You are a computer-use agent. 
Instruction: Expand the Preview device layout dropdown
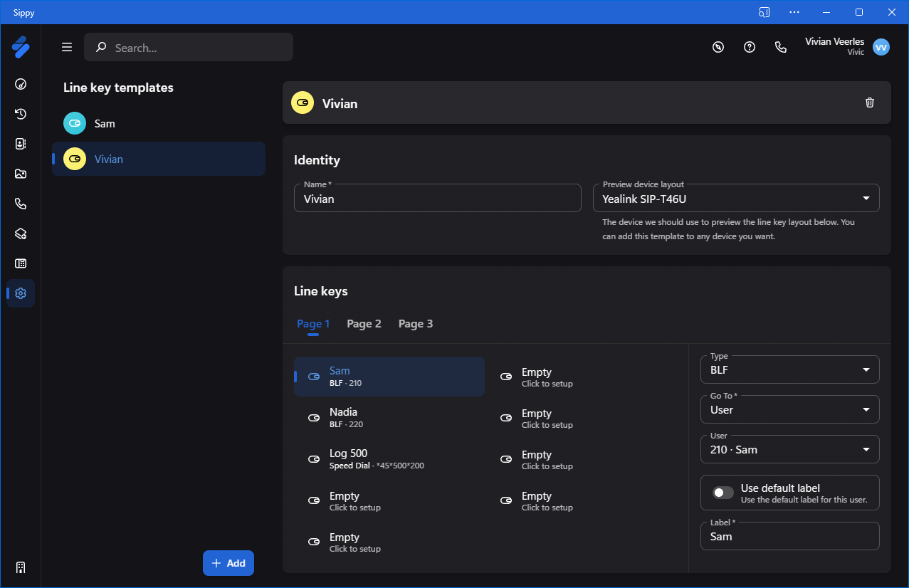(x=735, y=199)
